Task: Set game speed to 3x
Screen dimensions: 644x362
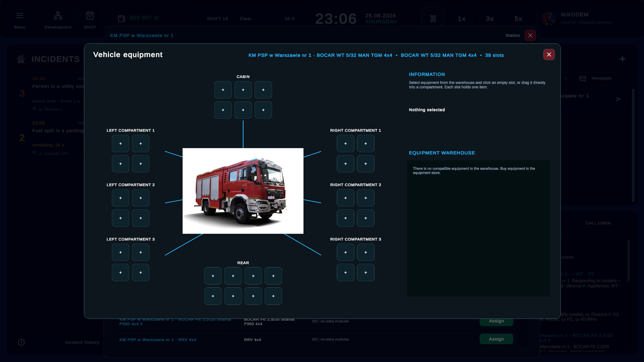Action: [x=490, y=19]
